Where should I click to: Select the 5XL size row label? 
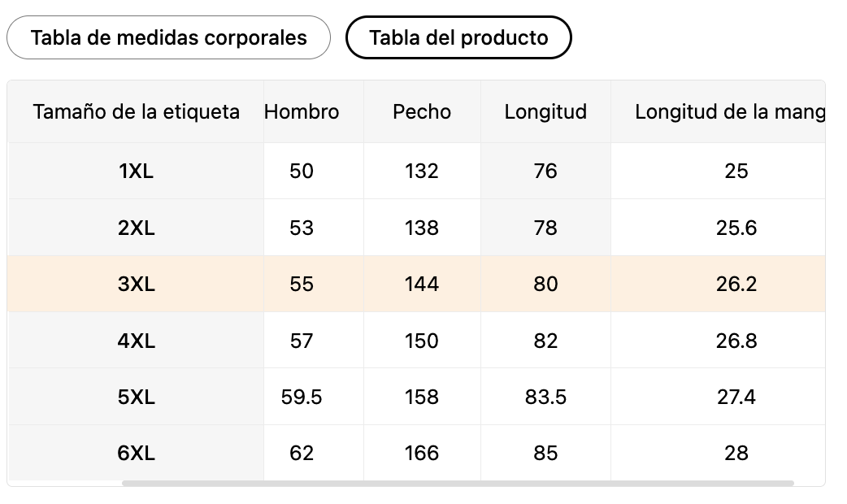click(136, 397)
